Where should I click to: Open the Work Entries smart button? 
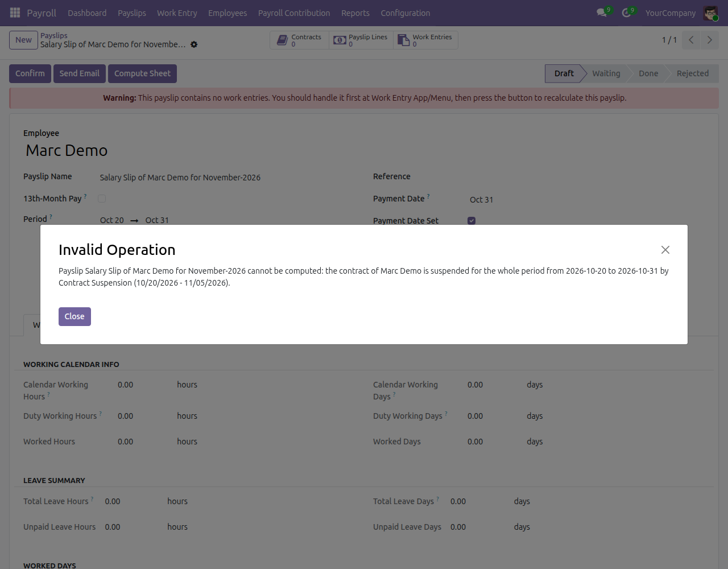425,40
